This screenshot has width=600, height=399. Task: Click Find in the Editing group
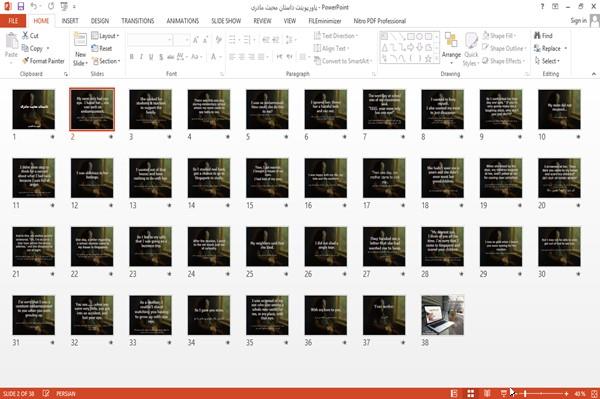(543, 36)
